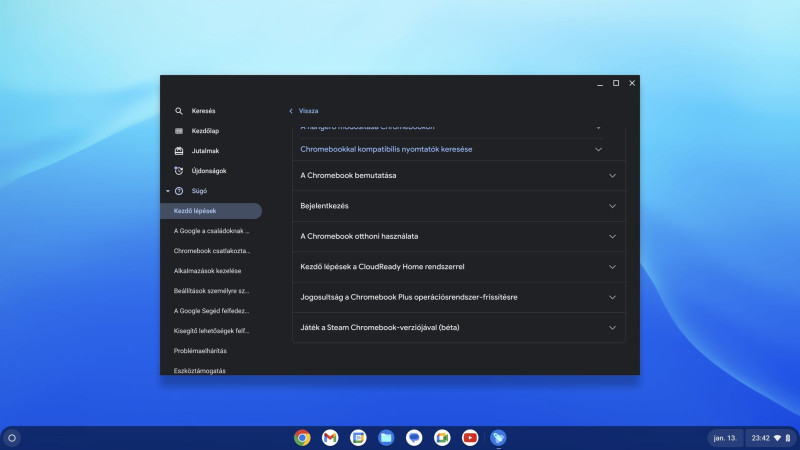
Task: Expand Steam Chromebook játék chevron
Action: click(x=612, y=328)
